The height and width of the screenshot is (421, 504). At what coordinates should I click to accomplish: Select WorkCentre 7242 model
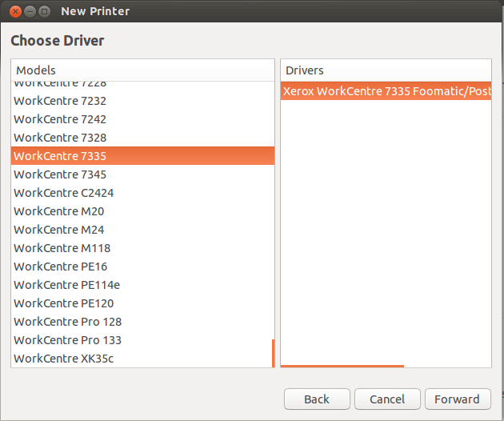pyautogui.click(x=142, y=119)
